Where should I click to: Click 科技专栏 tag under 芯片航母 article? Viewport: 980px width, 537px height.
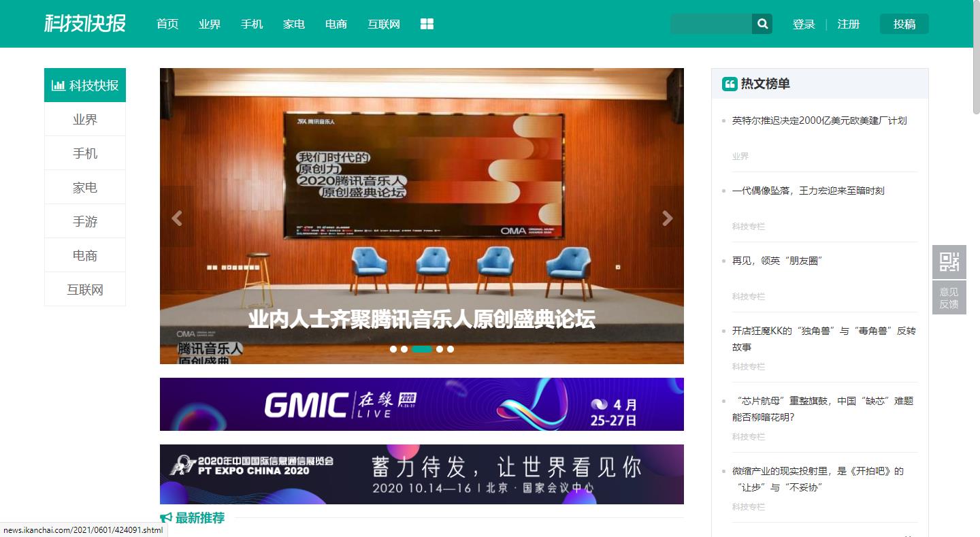pyautogui.click(x=749, y=436)
